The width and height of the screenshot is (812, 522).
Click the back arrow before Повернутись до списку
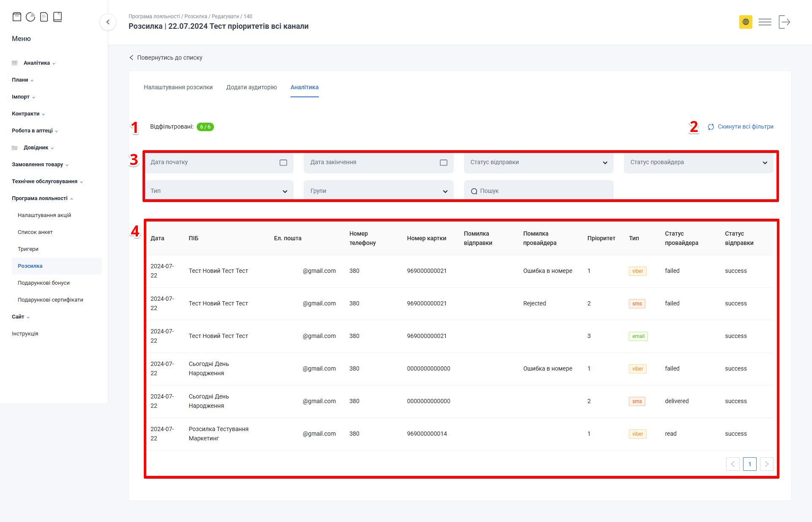coord(131,58)
